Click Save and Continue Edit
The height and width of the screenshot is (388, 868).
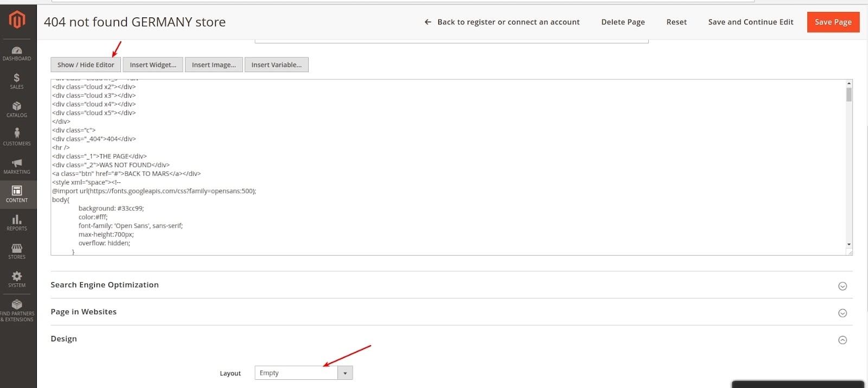coord(750,22)
